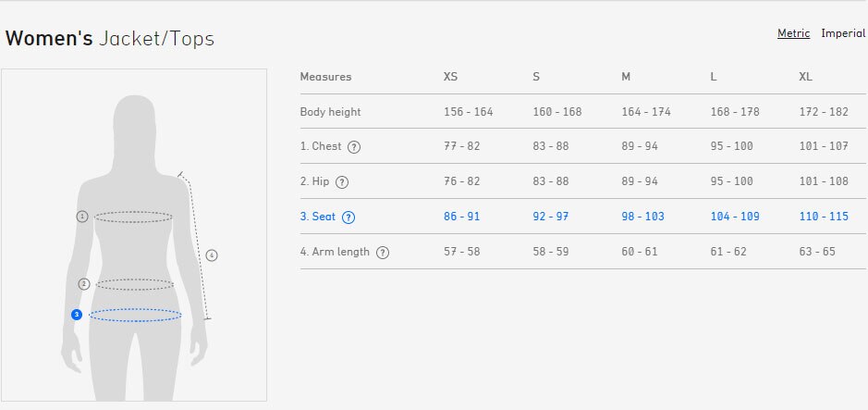The image size is (868, 410).
Task: Select the 2. Hip measurement label
Action: click(x=314, y=181)
